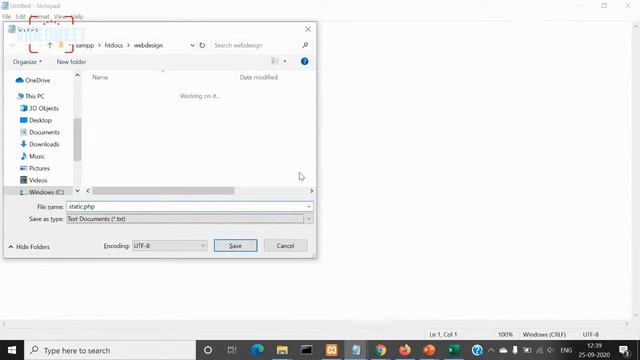Image resolution: width=640 pixels, height=360 pixels.
Task: Click the Save button
Action: coord(236,246)
